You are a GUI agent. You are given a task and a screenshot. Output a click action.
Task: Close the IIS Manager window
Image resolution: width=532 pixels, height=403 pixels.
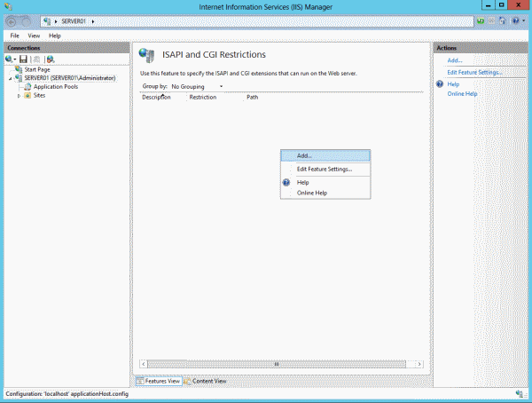pos(518,5)
